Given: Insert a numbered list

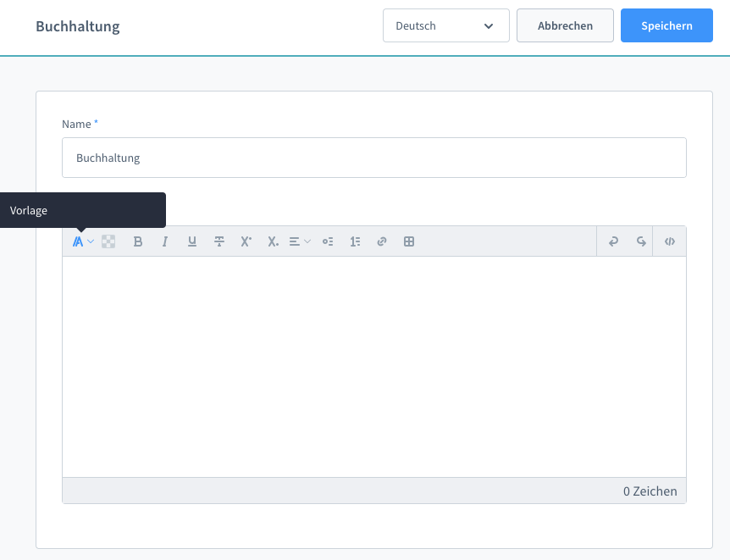Looking at the screenshot, I should (x=355, y=241).
